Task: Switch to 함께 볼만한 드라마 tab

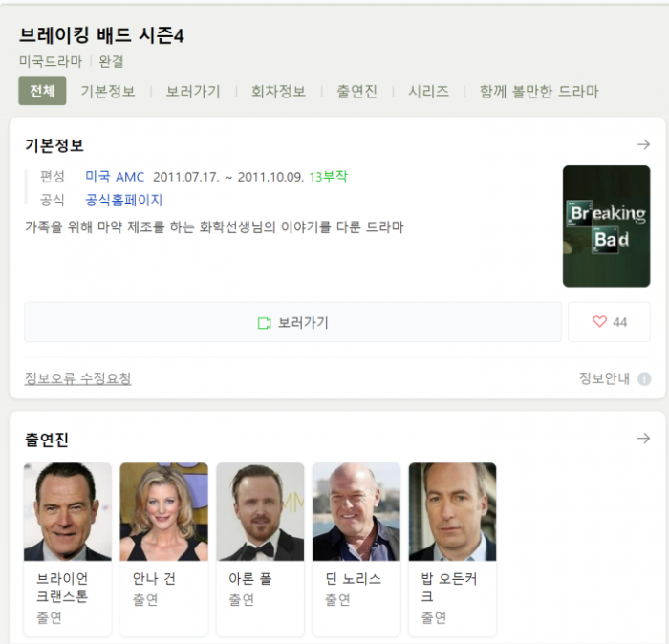Action: (x=538, y=92)
